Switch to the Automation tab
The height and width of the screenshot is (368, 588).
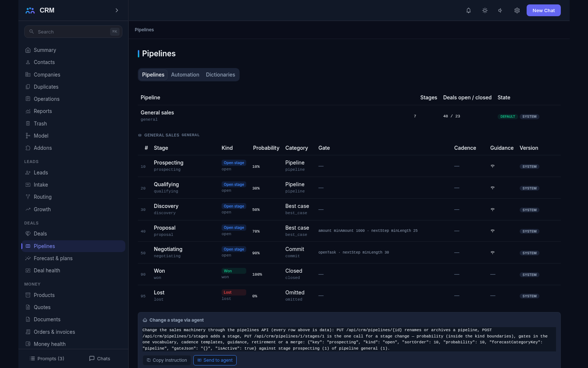pyautogui.click(x=185, y=75)
